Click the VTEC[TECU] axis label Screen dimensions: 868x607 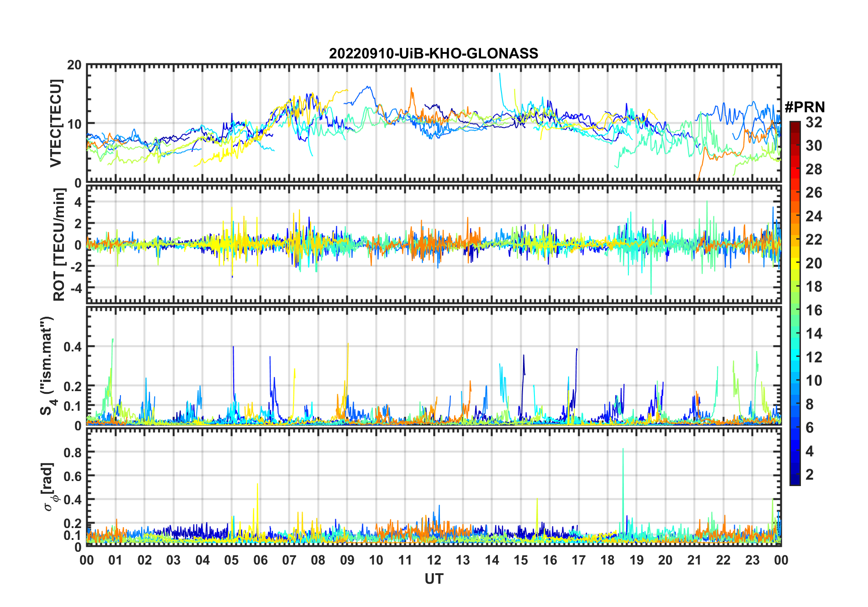click(x=56, y=123)
